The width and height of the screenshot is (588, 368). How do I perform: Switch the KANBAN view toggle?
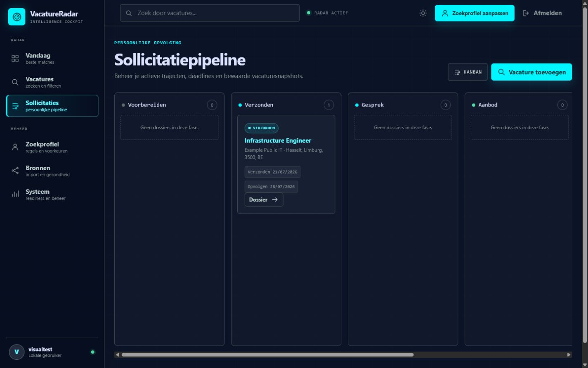(468, 72)
